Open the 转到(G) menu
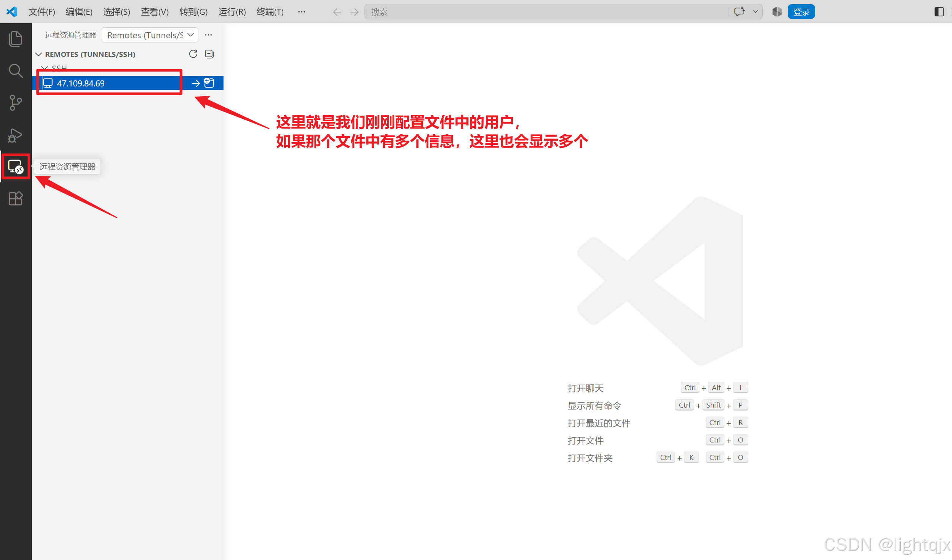 pos(193,12)
